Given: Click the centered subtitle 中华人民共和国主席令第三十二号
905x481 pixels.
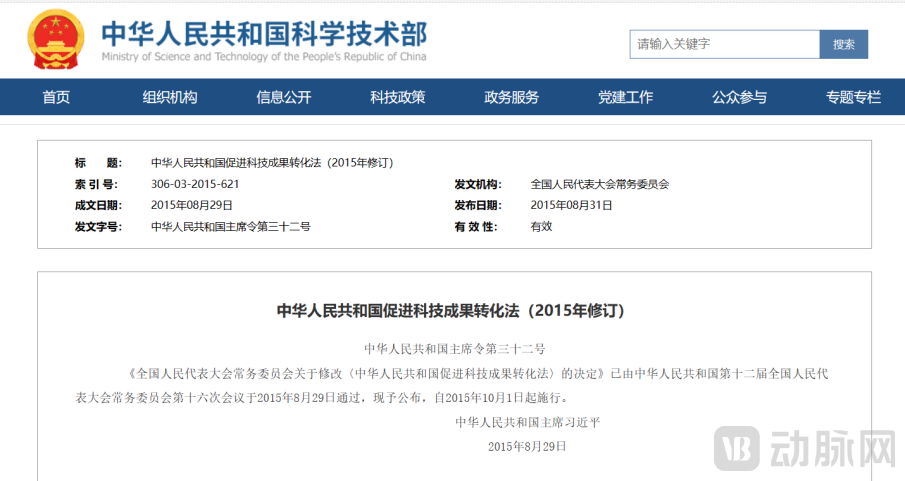Looking at the screenshot, I should (455, 349).
